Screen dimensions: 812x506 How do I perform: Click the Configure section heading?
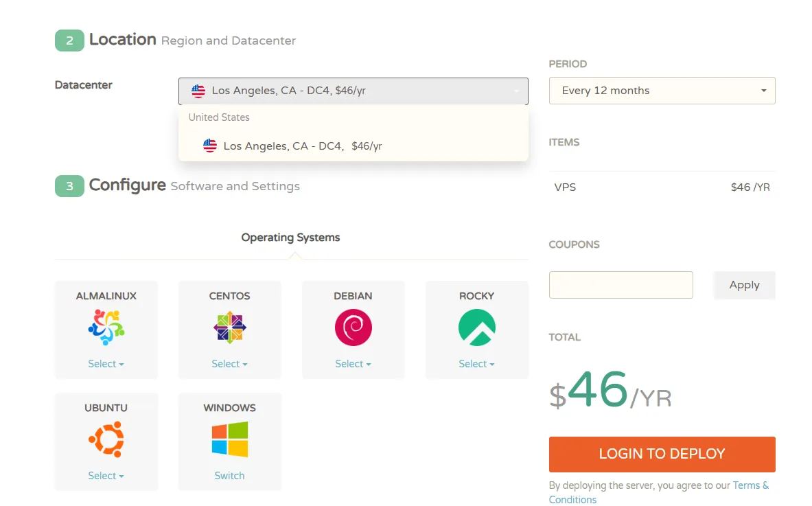click(x=128, y=185)
